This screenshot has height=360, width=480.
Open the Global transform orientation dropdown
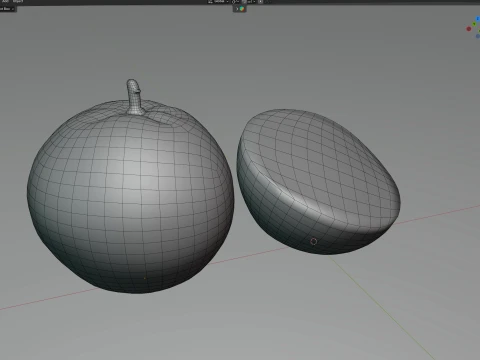click(x=219, y=2)
